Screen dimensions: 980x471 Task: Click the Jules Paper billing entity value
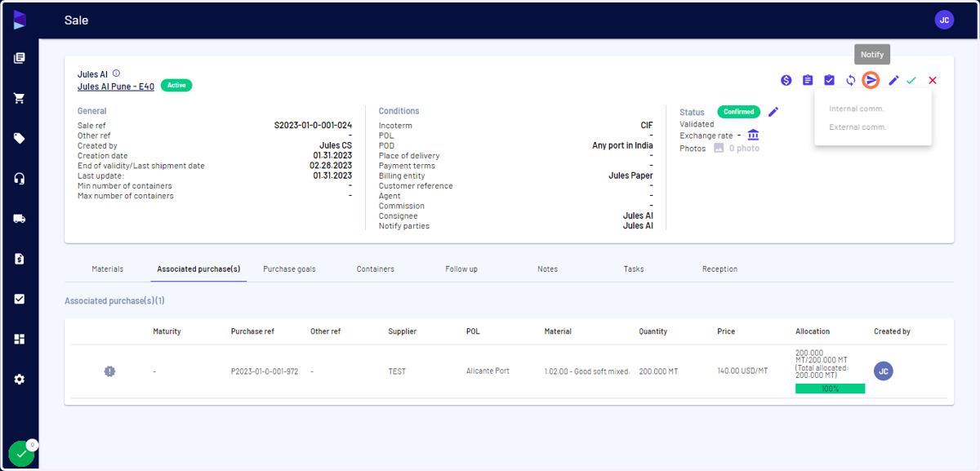(x=630, y=176)
